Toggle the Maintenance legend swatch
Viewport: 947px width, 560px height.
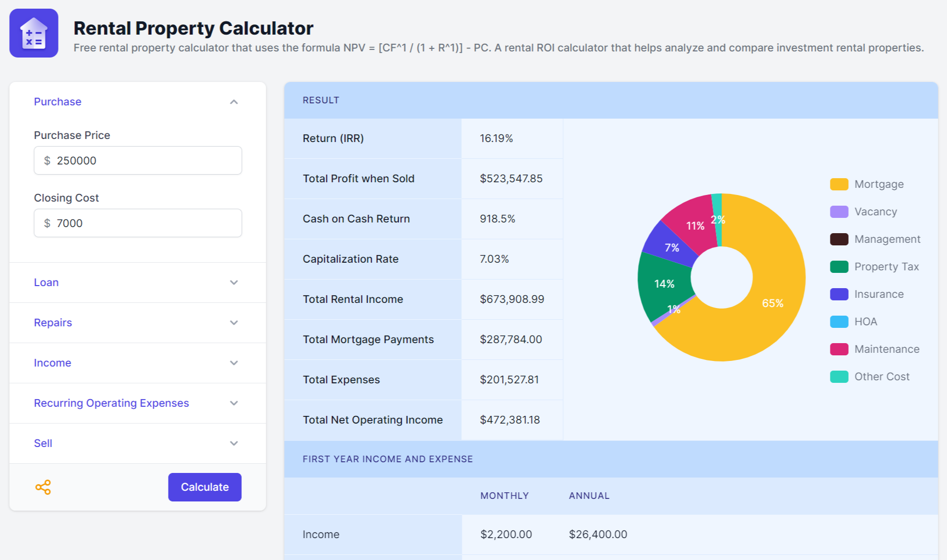pyautogui.click(x=839, y=349)
